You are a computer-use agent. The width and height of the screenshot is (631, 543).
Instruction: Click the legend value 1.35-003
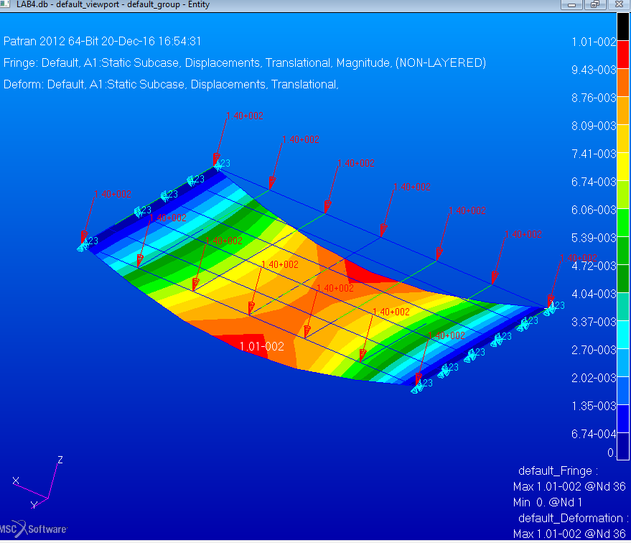click(x=594, y=406)
